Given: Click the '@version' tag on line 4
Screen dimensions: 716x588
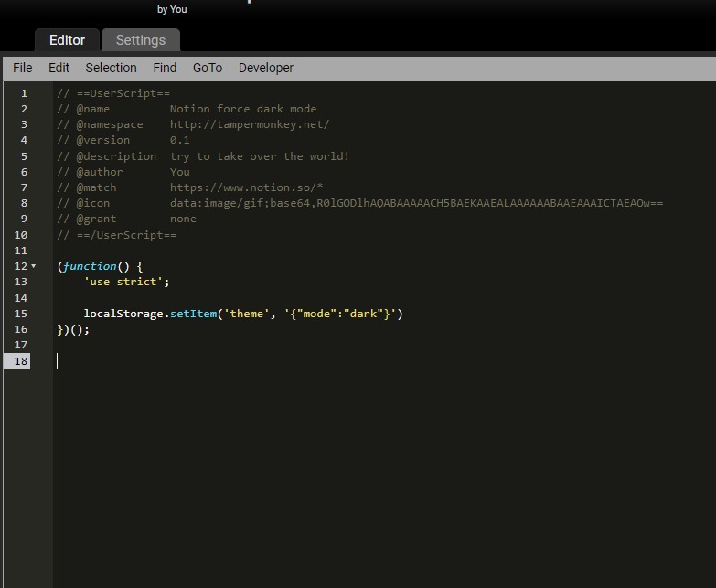Looking at the screenshot, I should coord(102,140).
